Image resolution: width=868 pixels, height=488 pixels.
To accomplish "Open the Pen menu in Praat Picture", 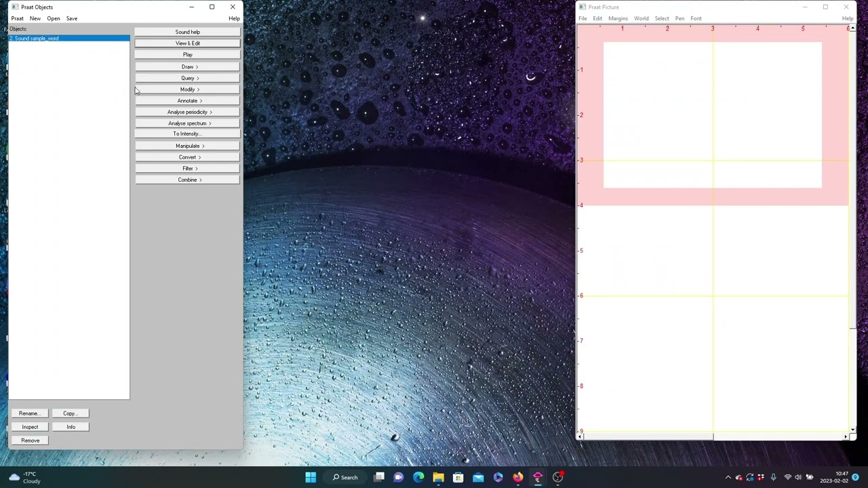I will (x=679, y=18).
